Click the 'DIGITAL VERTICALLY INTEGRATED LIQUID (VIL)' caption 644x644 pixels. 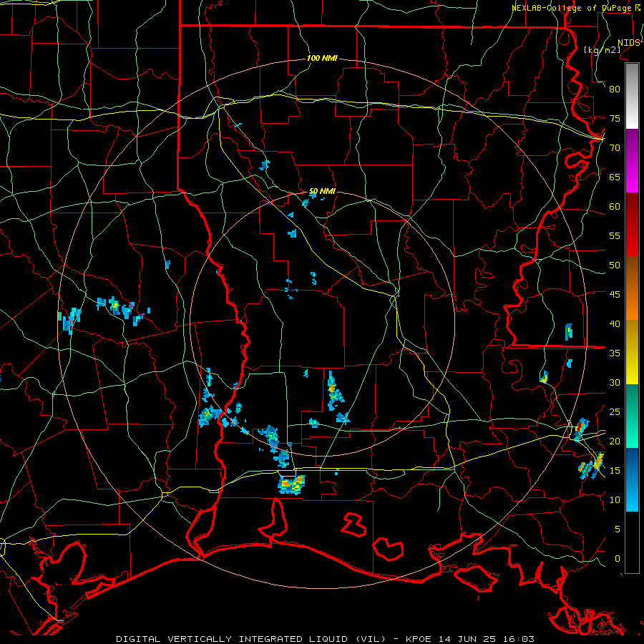click(x=250, y=639)
